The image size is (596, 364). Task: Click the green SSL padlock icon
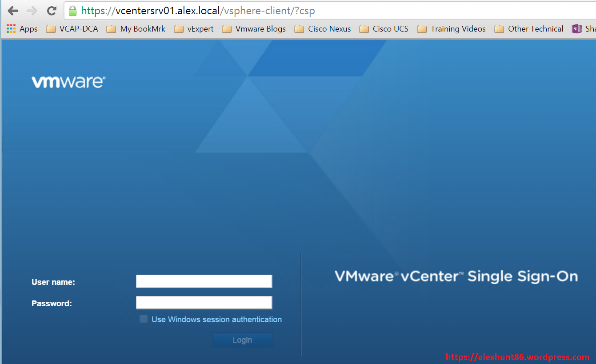(72, 11)
